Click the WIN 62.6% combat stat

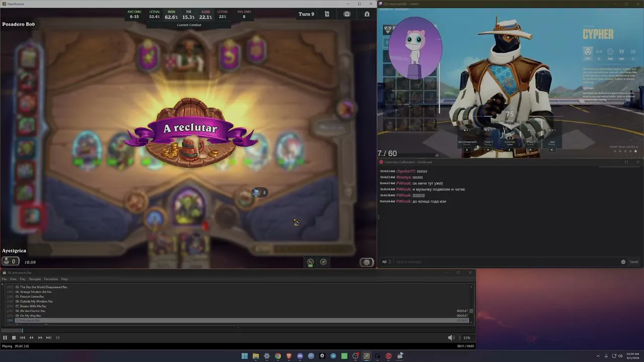coord(172,15)
